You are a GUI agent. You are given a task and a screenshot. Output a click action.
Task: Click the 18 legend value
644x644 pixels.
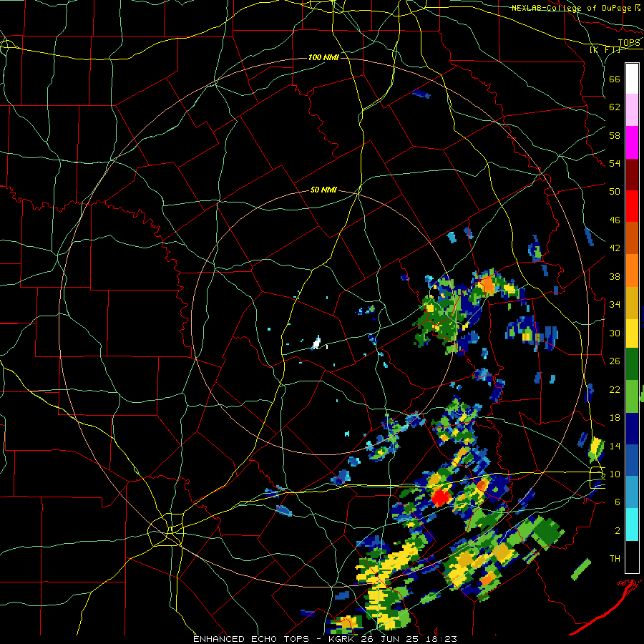click(x=615, y=418)
